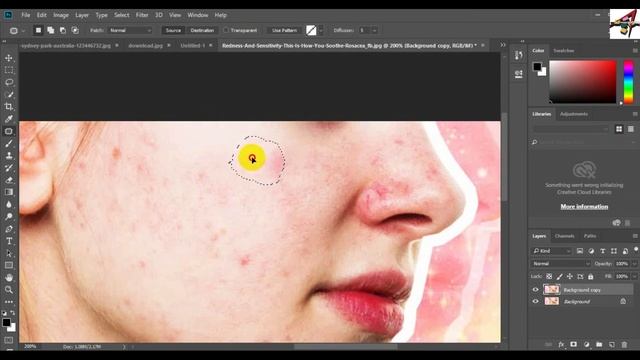
Task: Select the Clone Stamp tool
Action: [x=9, y=156]
